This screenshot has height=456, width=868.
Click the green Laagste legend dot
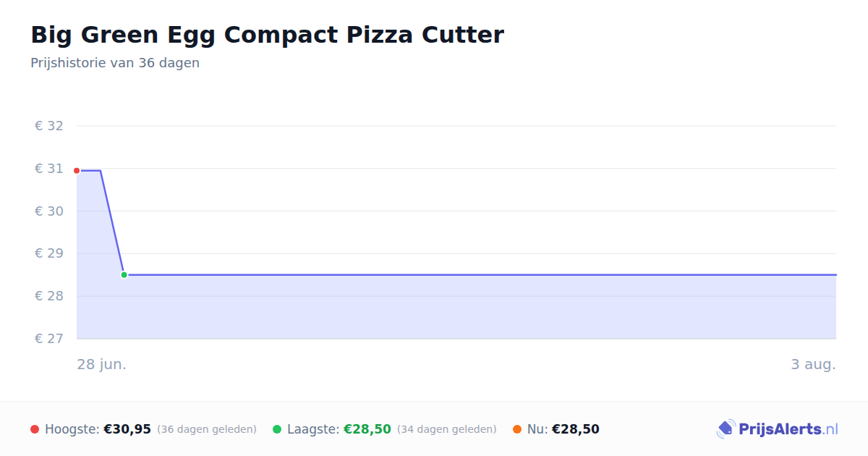(277, 429)
